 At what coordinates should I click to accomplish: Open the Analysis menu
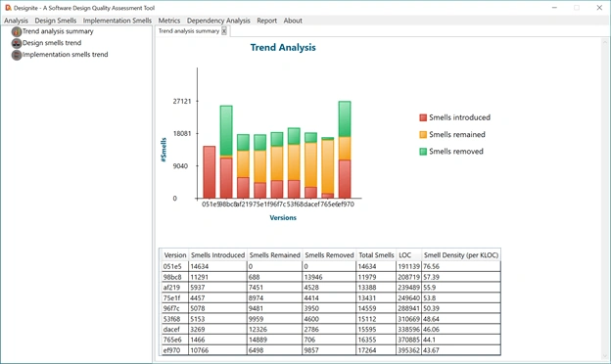(16, 21)
